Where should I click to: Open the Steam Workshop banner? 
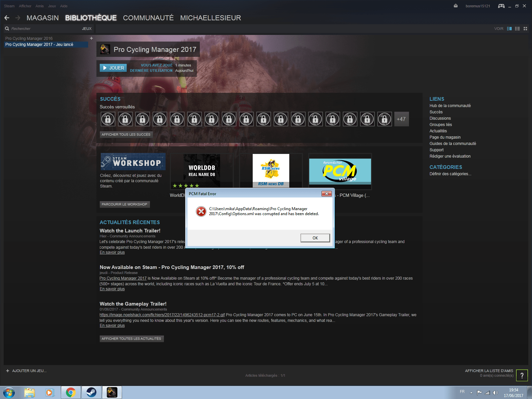tap(133, 162)
